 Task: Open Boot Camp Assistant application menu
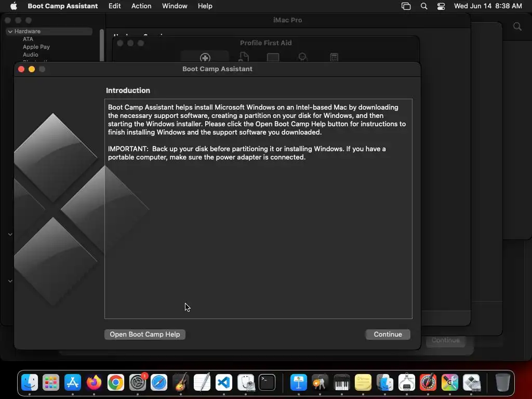63,6
